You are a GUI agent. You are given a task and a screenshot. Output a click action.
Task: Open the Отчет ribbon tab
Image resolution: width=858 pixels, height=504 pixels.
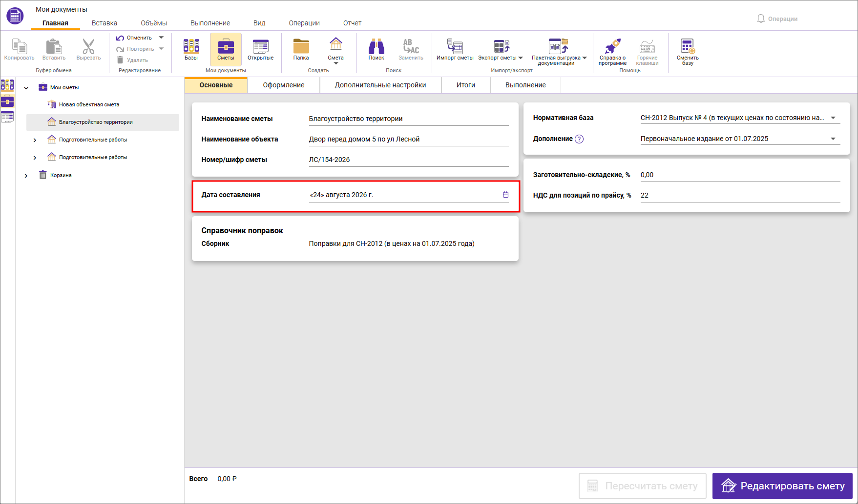352,23
